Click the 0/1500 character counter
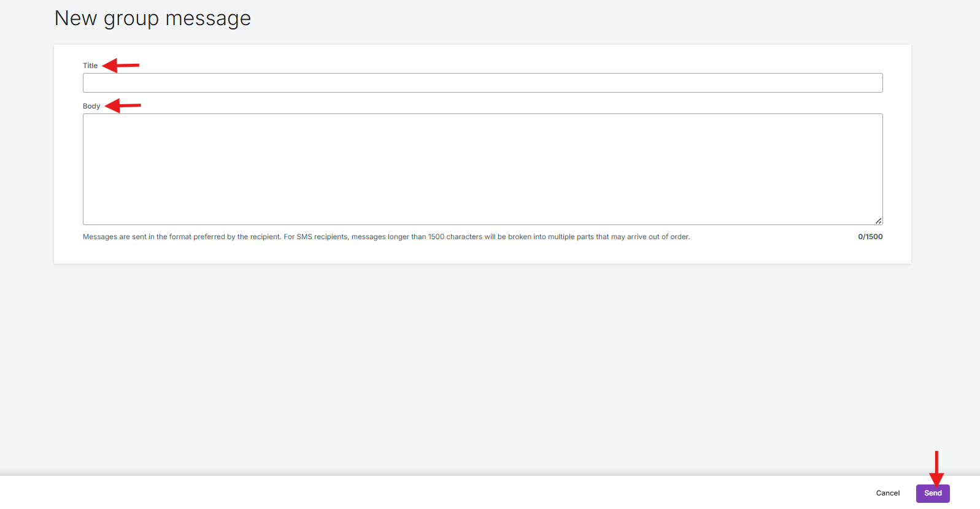The width and height of the screenshot is (980, 509). tap(870, 237)
